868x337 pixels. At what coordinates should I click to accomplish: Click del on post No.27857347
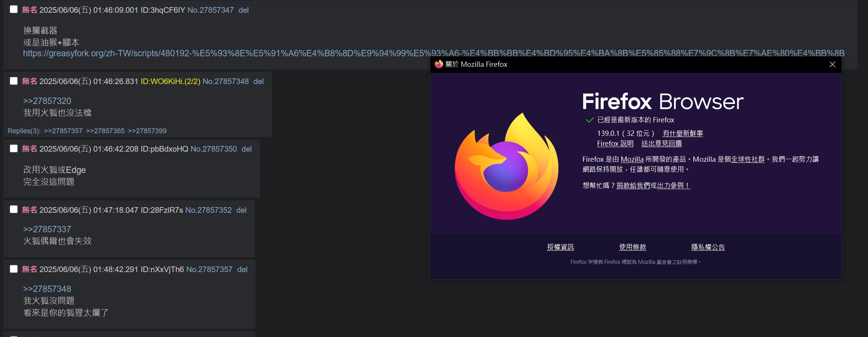[x=243, y=10]
